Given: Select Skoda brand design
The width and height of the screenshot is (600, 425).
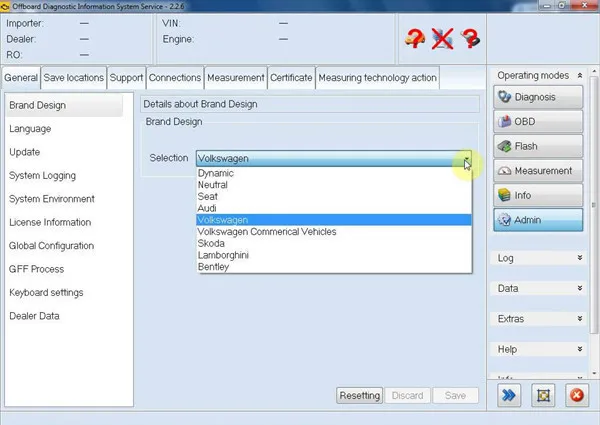Looking at the screenshot, I should [x=334, y=243].
